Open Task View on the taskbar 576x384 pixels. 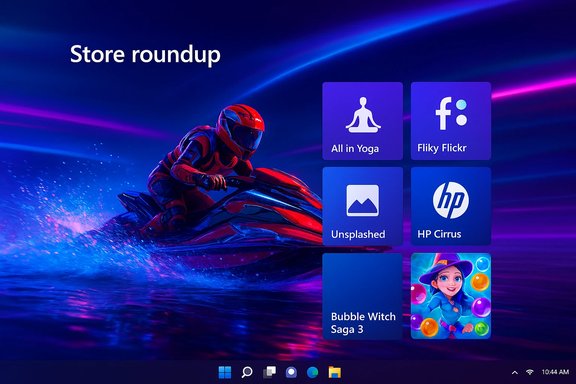[x=269, y=372]
